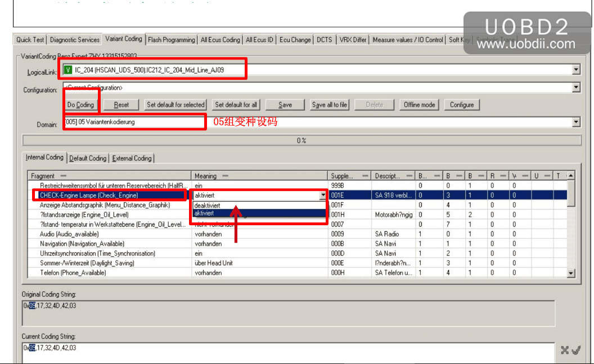
Task: Switch to the All Ecus ID tab
Action: [x=259, y=40]
